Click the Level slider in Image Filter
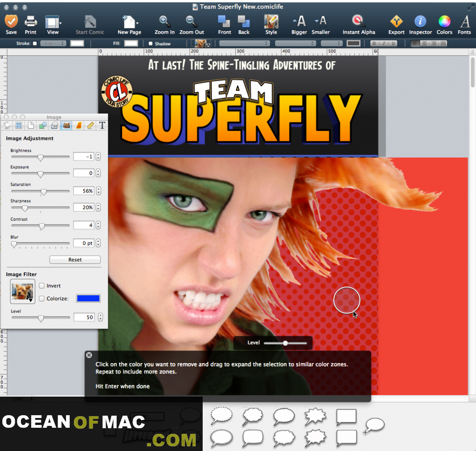The width and height of the screenshot is (476, 451). tap(41, 318)
